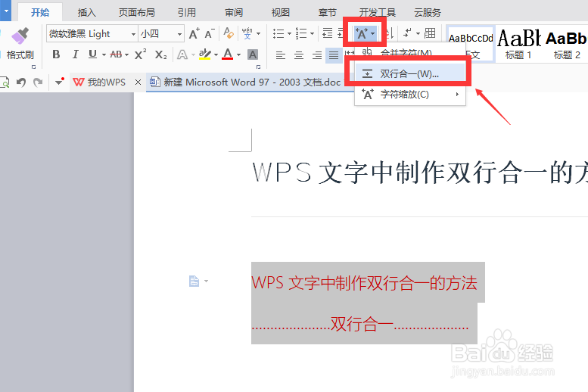Toggle strikethrough (AB) formatting
Viewport: 588px width, 392px height.
[116, 54]
